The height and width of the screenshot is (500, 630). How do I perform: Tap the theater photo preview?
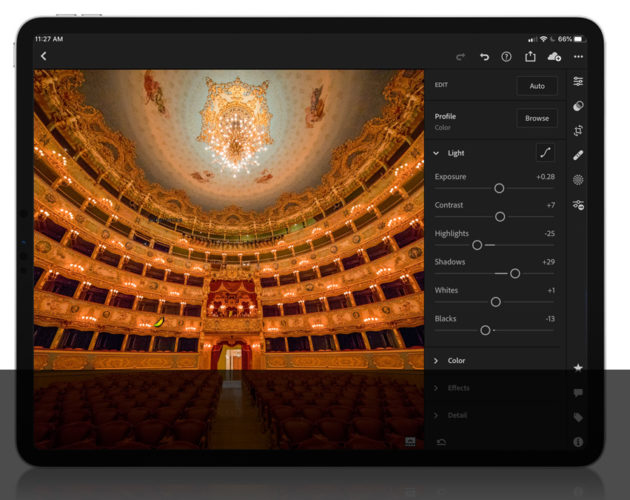[x=229, y=259]
